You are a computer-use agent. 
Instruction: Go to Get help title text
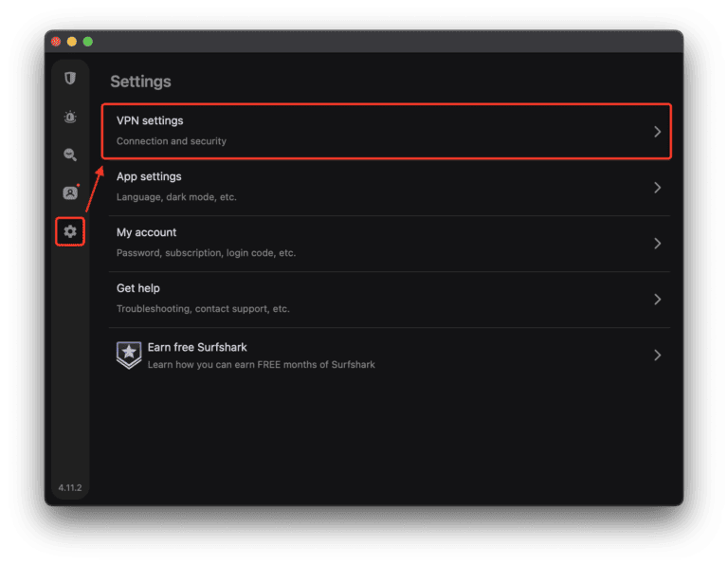click(x=138, y=288)
